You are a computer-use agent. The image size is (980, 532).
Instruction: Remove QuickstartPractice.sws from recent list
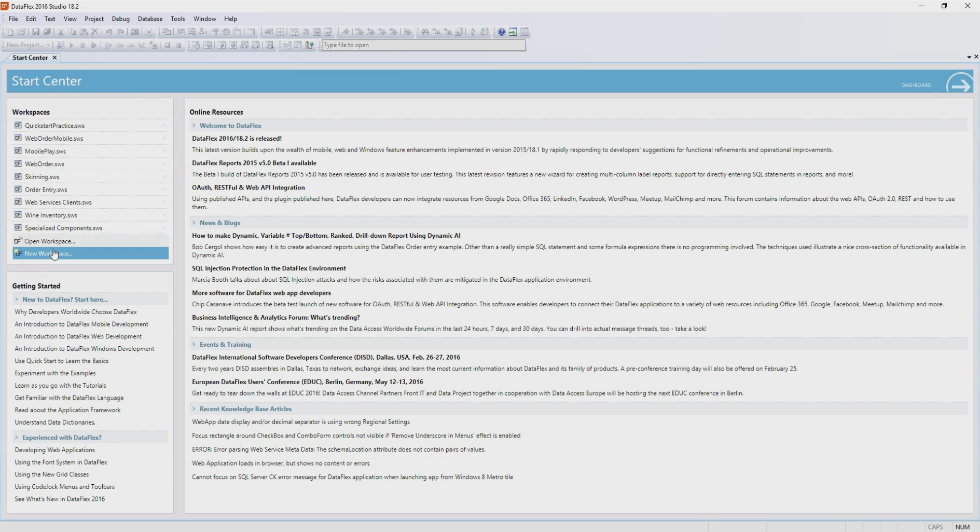point(164,126)
